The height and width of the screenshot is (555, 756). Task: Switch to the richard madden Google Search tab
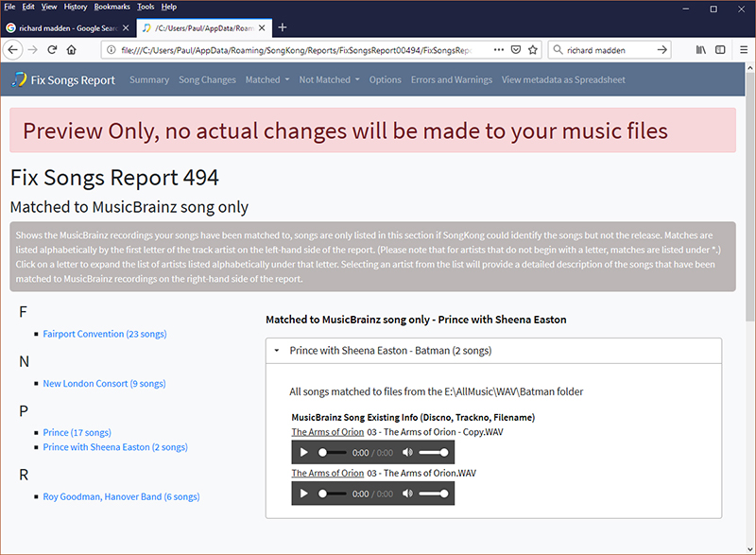point(67,28)
